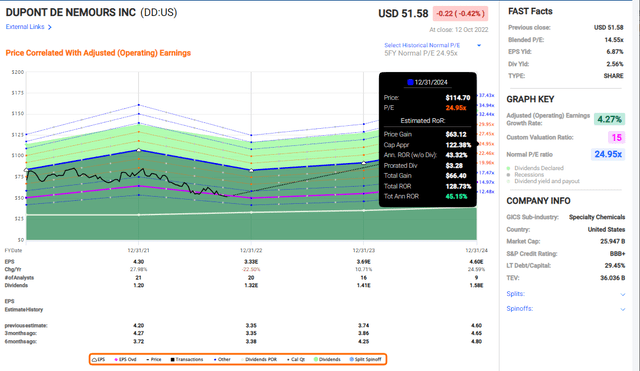Click the 12/31/22 dividends value 1.32E
Image resolution: width=640 pixels, height=371 pixels.
point(251,286)
